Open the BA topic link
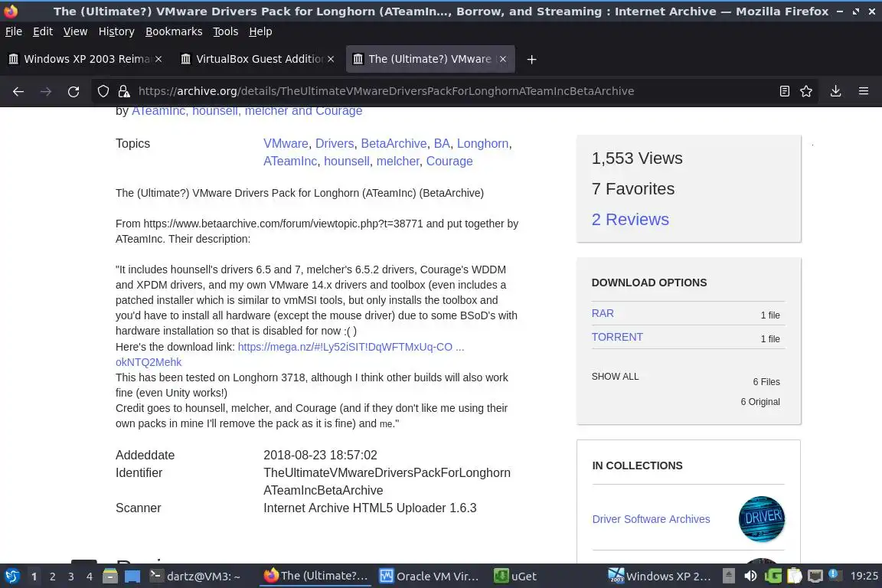This screenshot has width=882, height=588. (442, 143)
